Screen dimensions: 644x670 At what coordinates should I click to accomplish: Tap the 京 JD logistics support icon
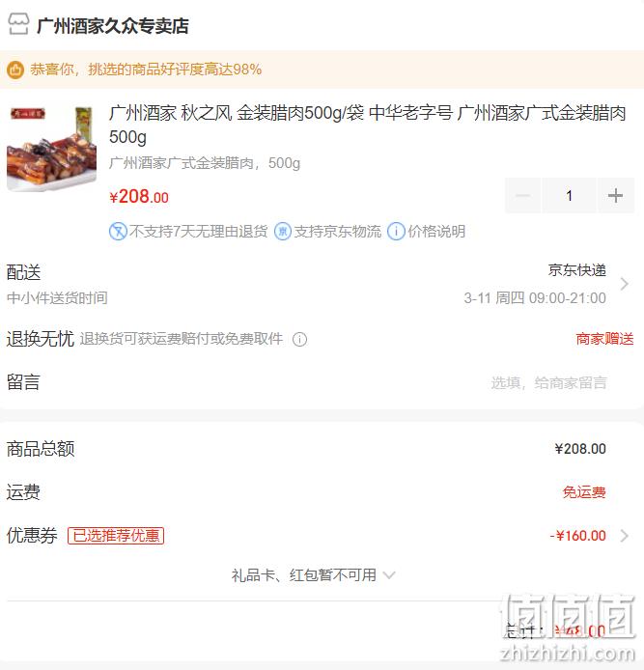point(283,232)
